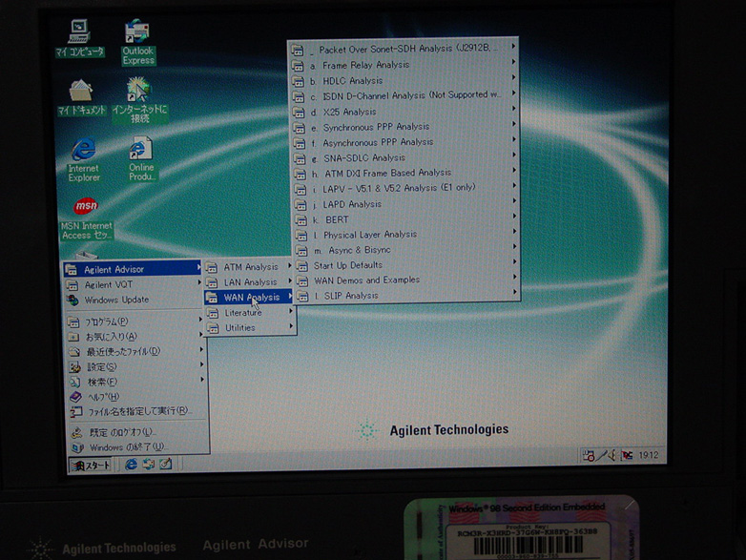Viewport: 746px width, 560px height.
Task: Launch the Internet Explorer desktop icon
Action: (84, 160)
